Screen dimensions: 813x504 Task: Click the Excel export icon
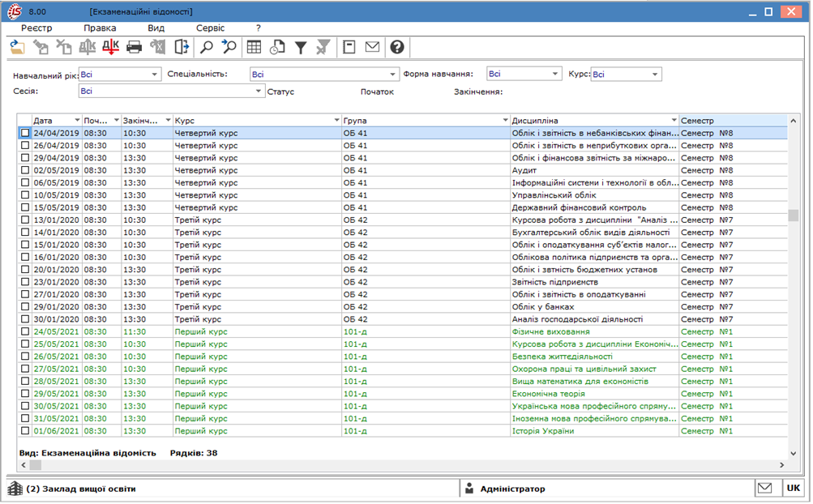[x=157, y=47]
